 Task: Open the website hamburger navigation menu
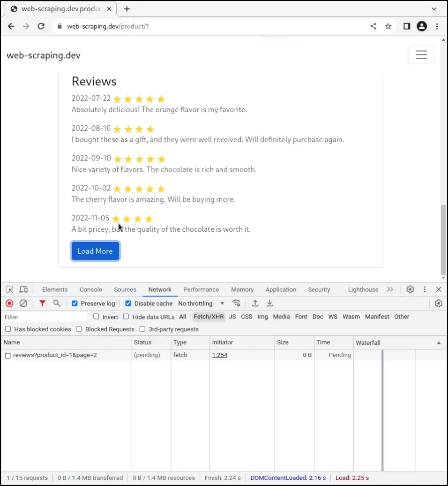tap(421, 55)
